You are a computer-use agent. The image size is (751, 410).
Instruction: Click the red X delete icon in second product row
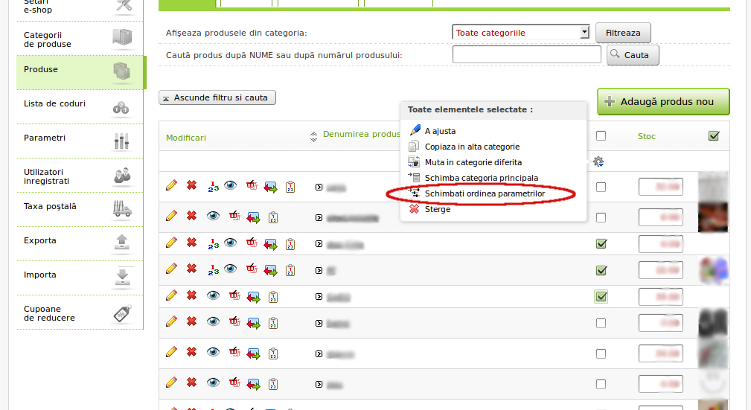point(192,216)
